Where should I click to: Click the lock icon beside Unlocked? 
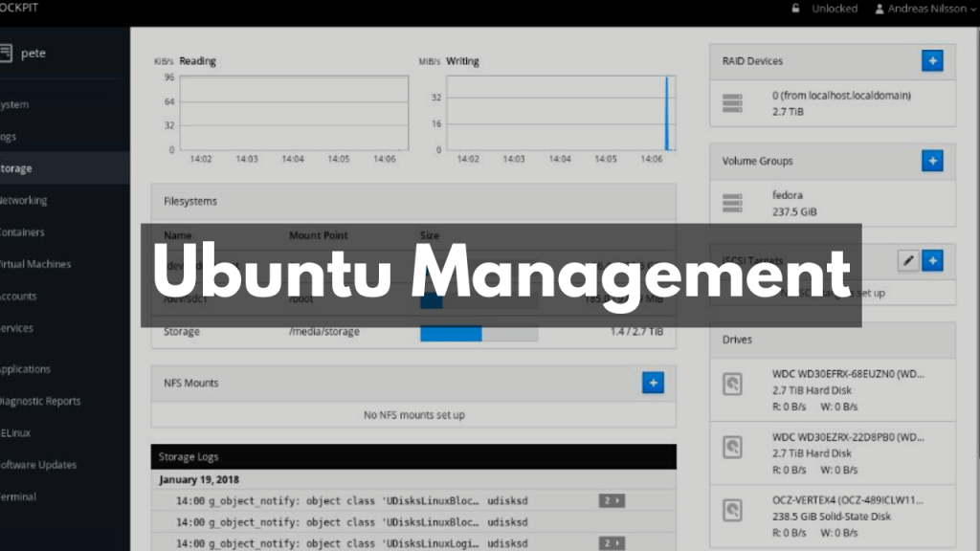[795, 8]
